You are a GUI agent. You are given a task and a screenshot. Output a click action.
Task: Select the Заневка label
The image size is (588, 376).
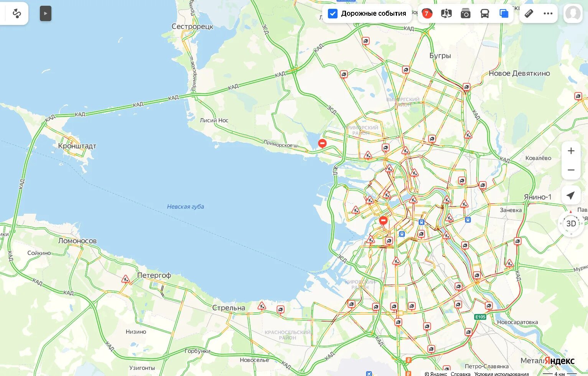click(511, 210)
